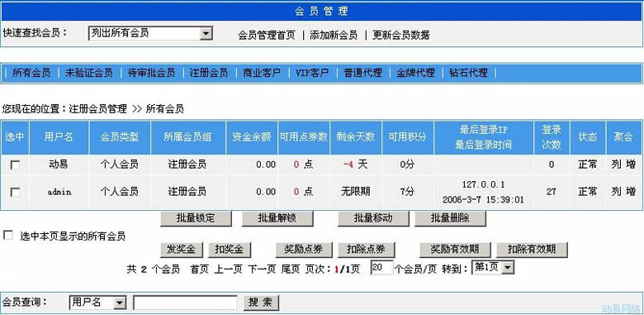
Task: Tick the checkbox for user admin
Action: tap(15, 192)
